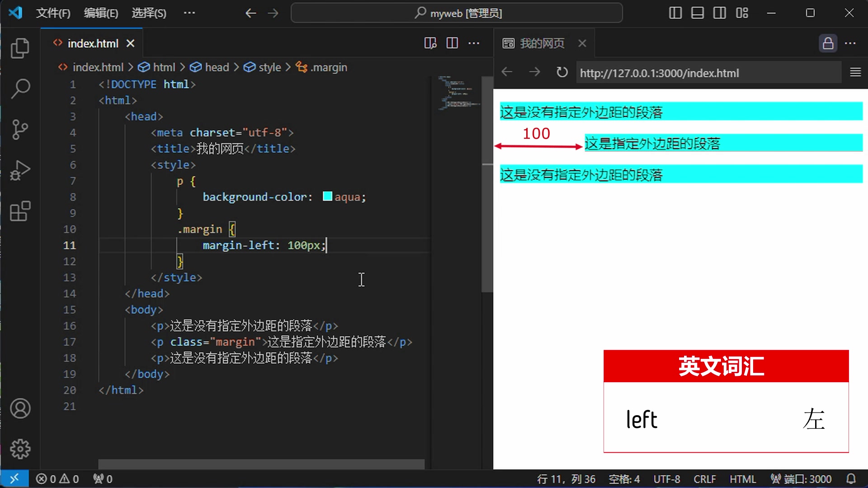Open editor more actions ellipsis menu
Image resolution: width=868 pixels, height=488 pixels.
coord(474,43)
